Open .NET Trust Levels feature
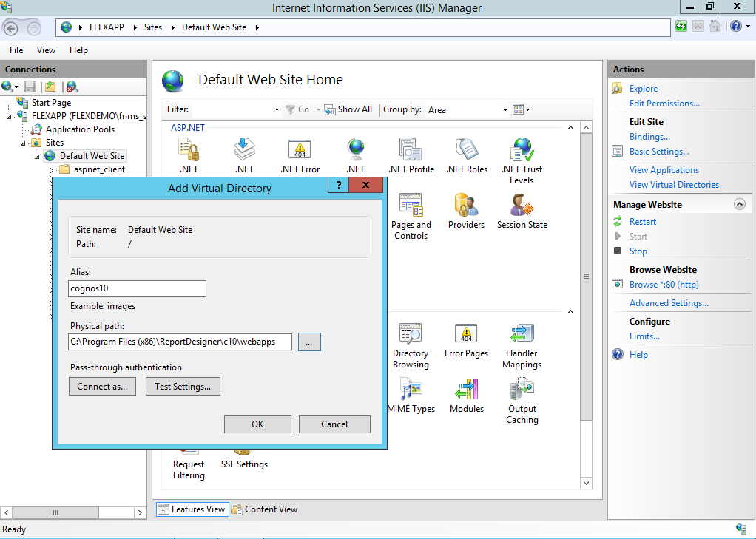The width and height of the screenshot is (756, 539). (522, 160)
